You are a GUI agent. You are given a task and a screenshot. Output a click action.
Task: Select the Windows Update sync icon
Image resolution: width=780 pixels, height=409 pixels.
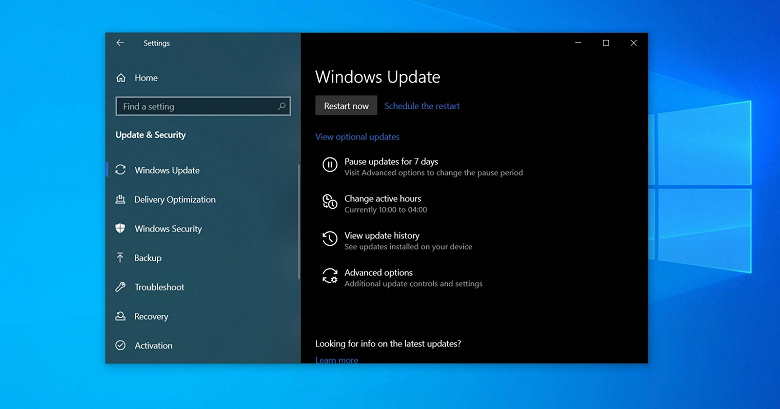(x=120, y=170)
